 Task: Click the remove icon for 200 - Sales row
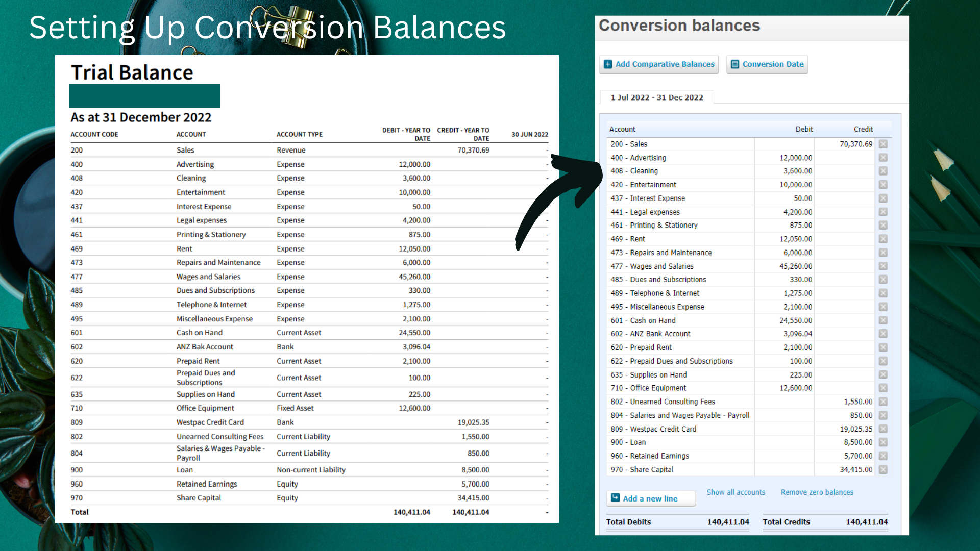[883, 144]
